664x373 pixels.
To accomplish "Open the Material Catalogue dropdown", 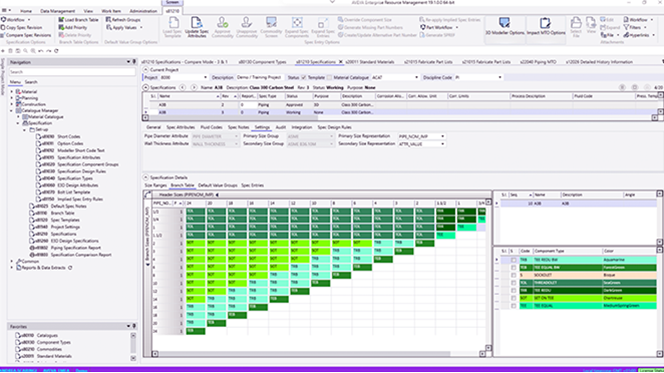I will click(x=395, y=77).
